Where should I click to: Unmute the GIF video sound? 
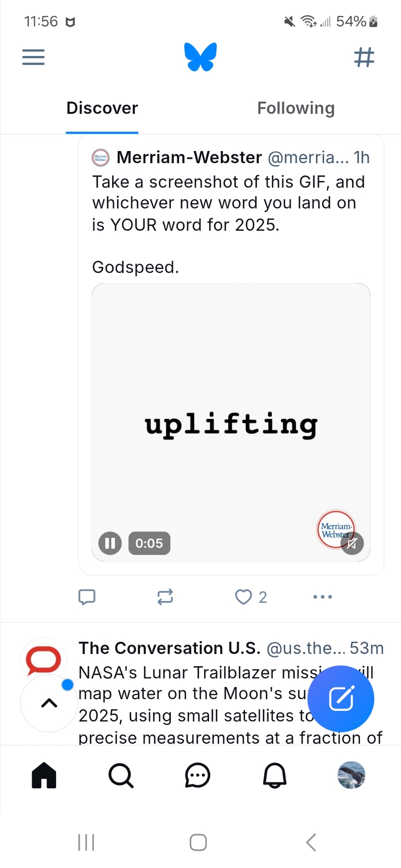click(352, 543)
